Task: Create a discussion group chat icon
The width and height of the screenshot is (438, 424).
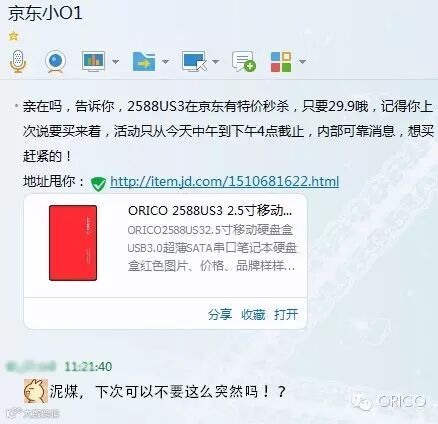Action: [244, 61]
